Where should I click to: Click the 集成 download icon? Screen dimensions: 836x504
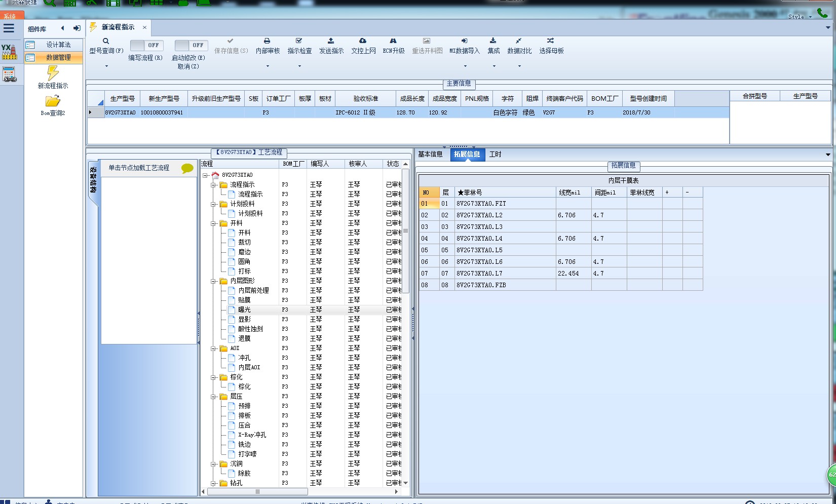tap(493, 41)
